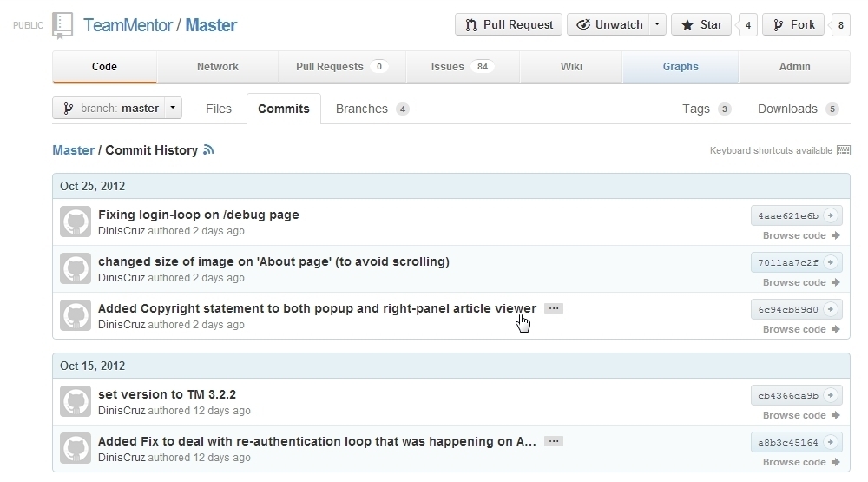The image size is (868, 482).
Task: Click avatar next to 'Fixing login-loop' commit
Action: (x=76, y=222)
